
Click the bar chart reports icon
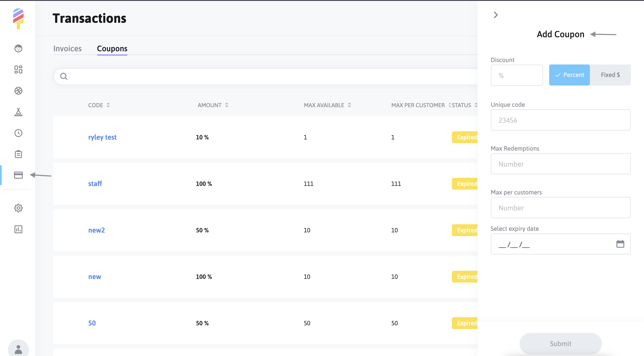click(x=18, y=229)
